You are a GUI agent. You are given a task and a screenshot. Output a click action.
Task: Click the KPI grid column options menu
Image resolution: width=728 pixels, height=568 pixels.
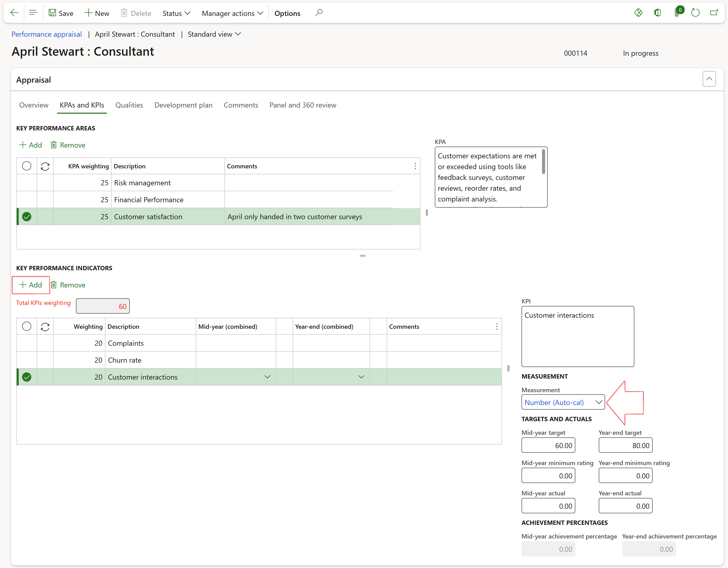[x=497, y=326]
